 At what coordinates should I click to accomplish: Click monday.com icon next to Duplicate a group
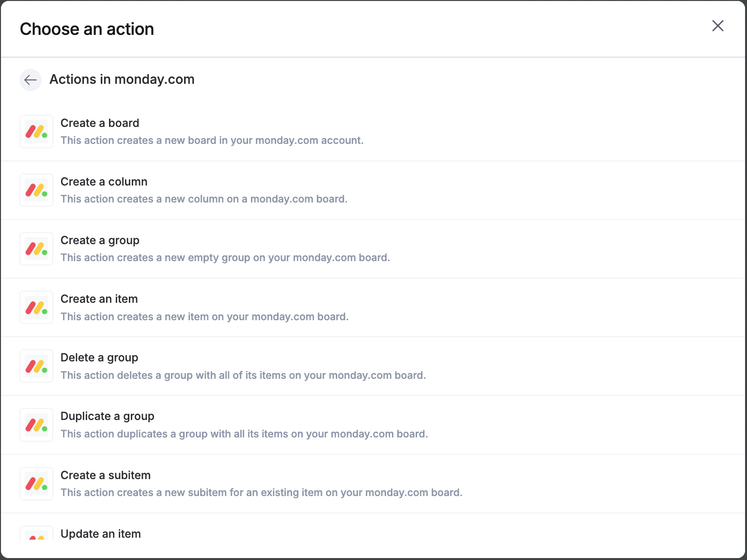point(36,425)
